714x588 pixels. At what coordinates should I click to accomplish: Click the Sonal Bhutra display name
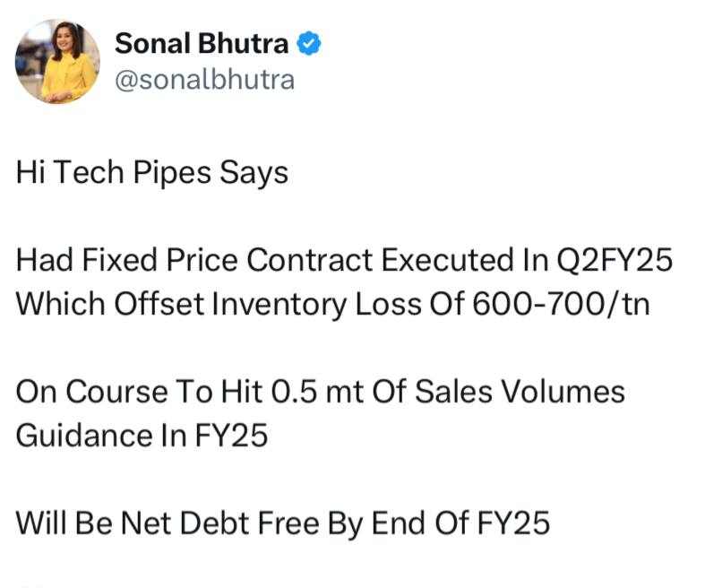coord(202,44)
